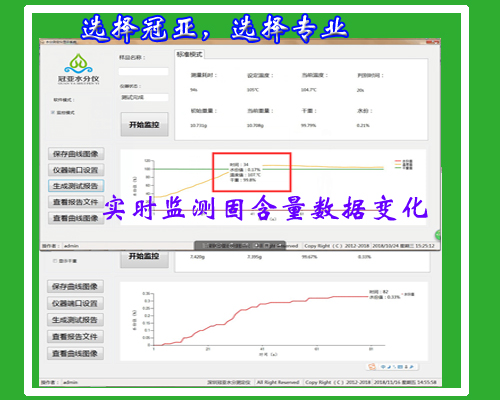The width and height of the screenshot is (500, 400).
Task: Toggle the 监控模式 checkbox in upper window
Action: (x=53, y=113)
